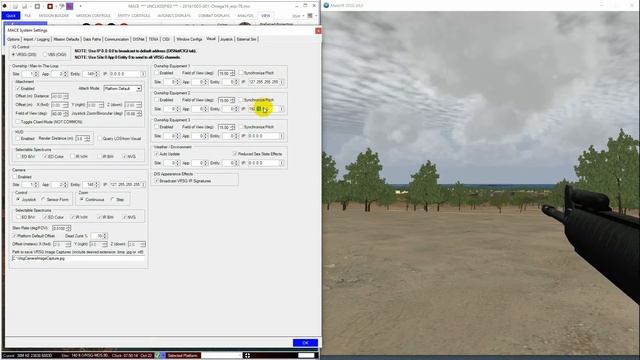Click the green checkmark icon in status bar
Screen dimensions: 640x360
point(157,356)
